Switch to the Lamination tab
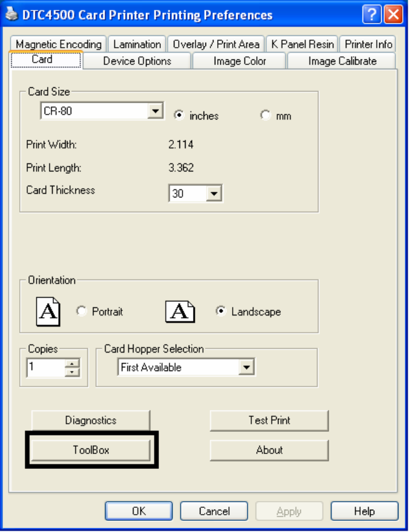Image resolution: width=409 pixels, height=532 pixels. coord(137,44)
